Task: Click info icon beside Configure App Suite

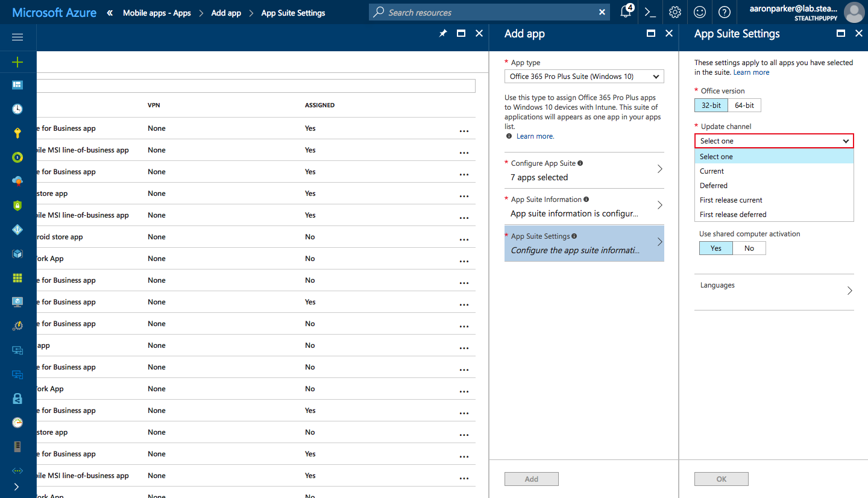Action: point(580,163)
